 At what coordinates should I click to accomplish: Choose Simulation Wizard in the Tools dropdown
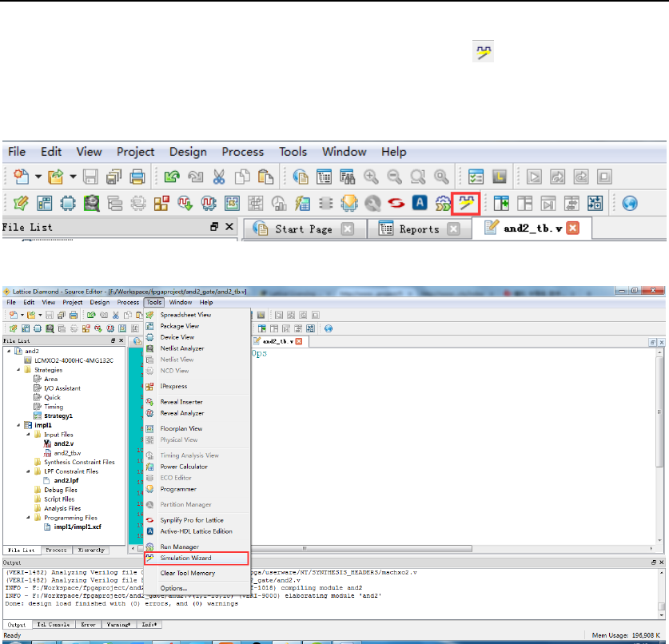click(185, 558)
